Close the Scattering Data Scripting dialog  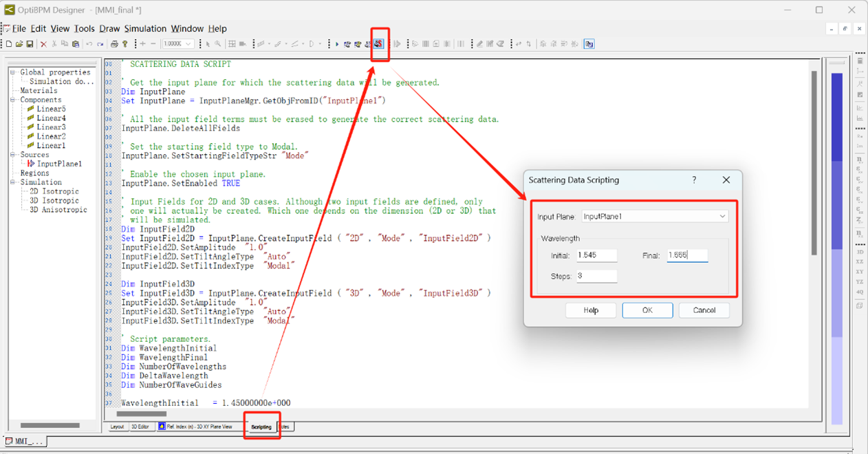point(726,180)
